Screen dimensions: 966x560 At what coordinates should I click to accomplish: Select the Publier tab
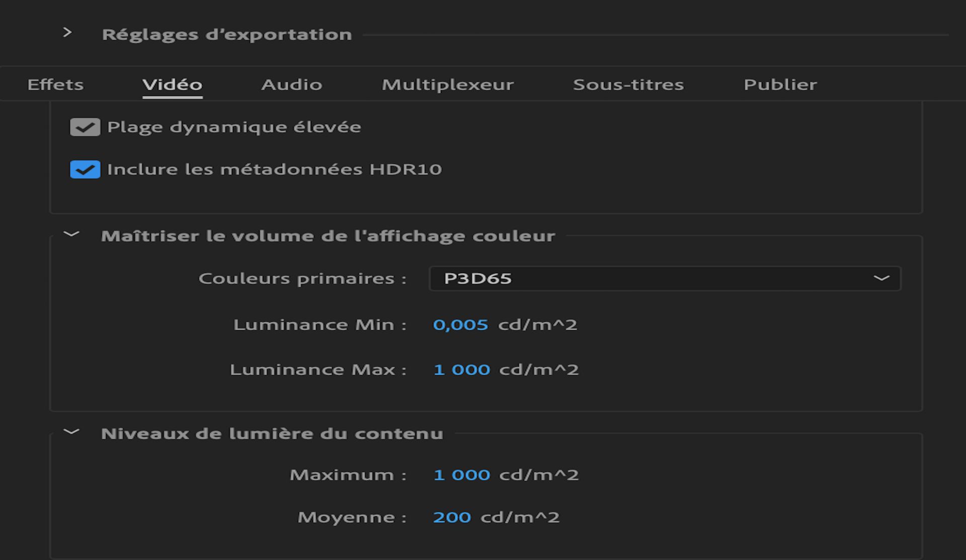pos(780,84)
